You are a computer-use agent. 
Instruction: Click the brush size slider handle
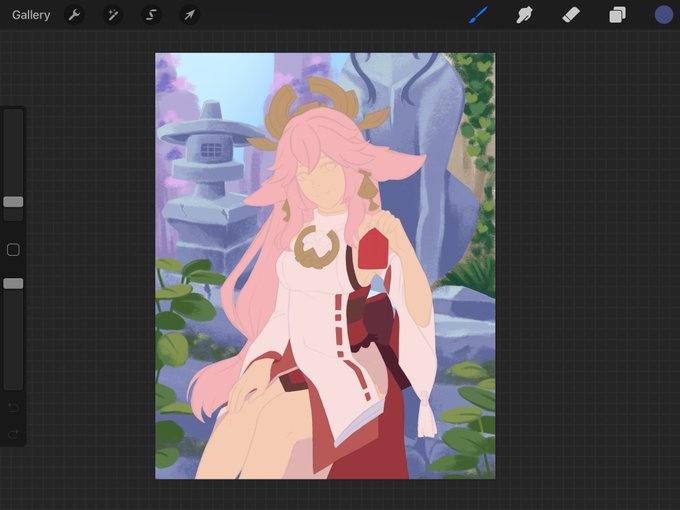click(x=13, y=202)
